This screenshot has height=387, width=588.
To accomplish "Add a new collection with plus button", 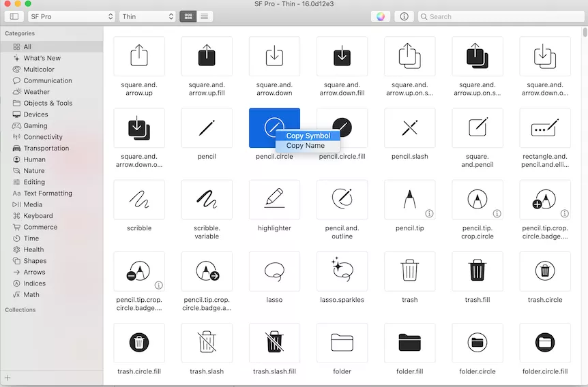I will point(8,377).
